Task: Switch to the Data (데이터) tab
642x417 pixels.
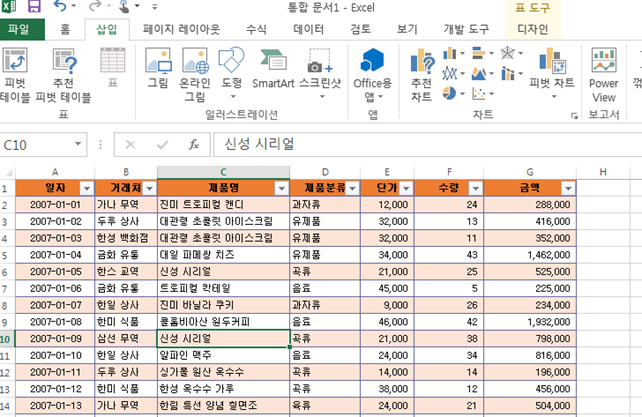Action: pyautogui.click(x=308, y=29)
